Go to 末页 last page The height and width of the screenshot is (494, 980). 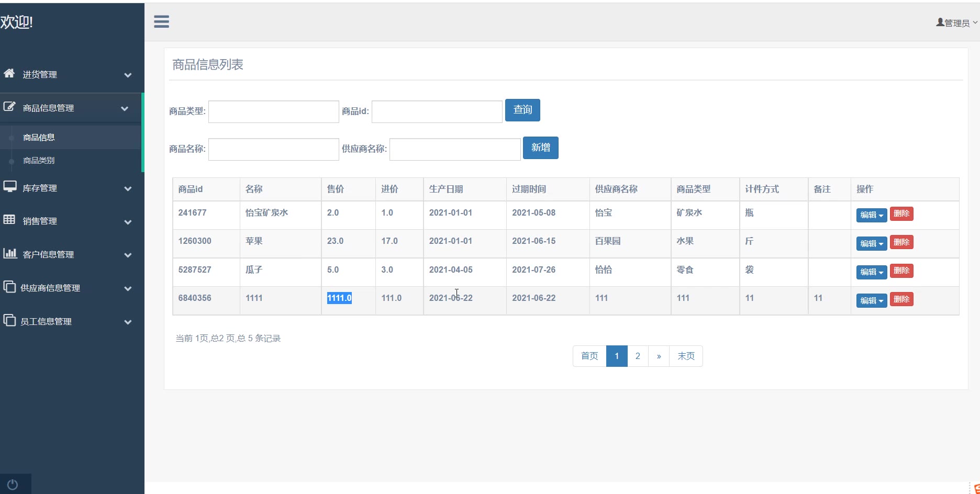pyautogui.click(x=686, y=356)
